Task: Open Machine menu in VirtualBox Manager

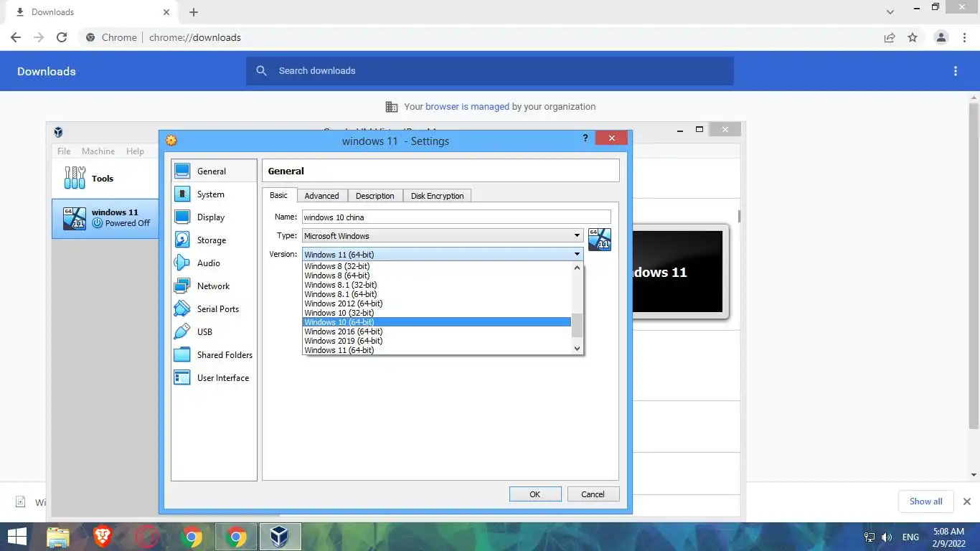Action: point(98,151)
